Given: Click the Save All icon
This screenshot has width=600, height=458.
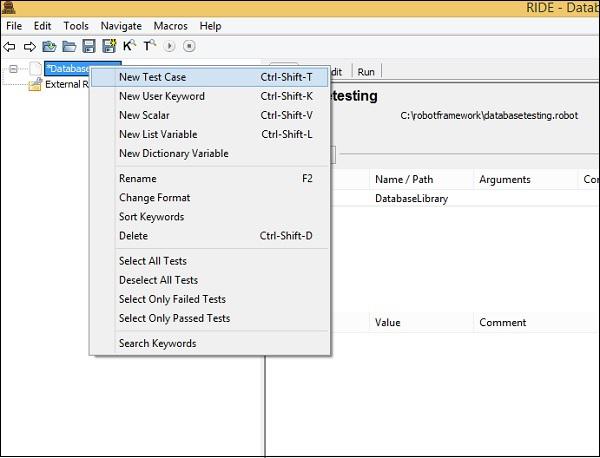Looking at the screenshot, I should point(109,46).
